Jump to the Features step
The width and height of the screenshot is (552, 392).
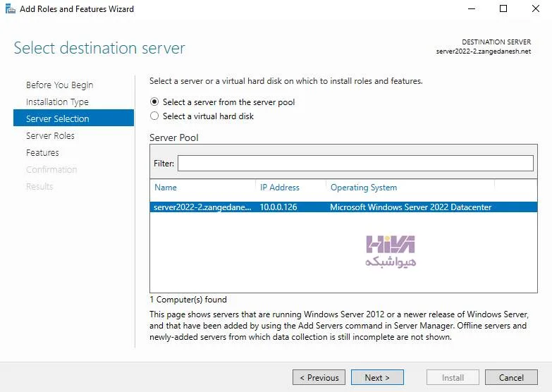42,152
